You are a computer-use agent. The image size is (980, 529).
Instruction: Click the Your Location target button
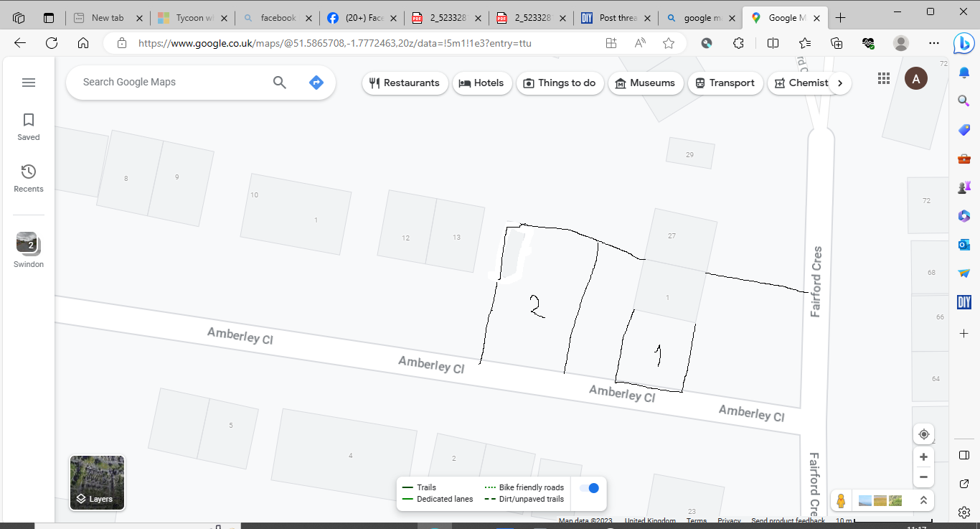point(923,434)
